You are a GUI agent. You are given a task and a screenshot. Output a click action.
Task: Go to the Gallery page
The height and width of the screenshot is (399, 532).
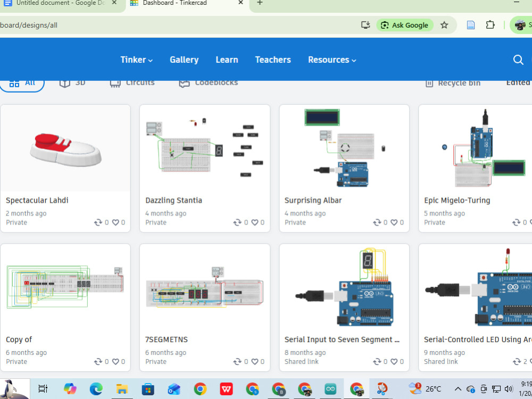(184, 60)
